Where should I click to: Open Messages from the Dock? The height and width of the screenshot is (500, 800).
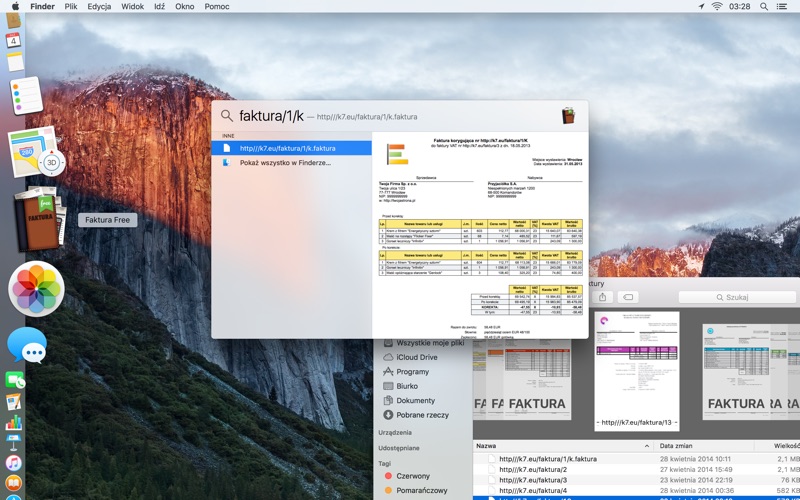tap(27, 345)
